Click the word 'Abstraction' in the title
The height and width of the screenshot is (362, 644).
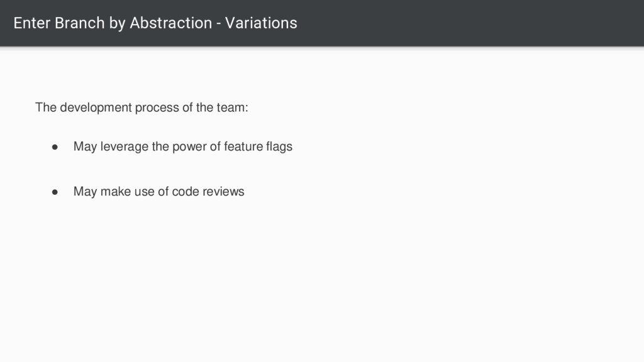tap(171, 23)
